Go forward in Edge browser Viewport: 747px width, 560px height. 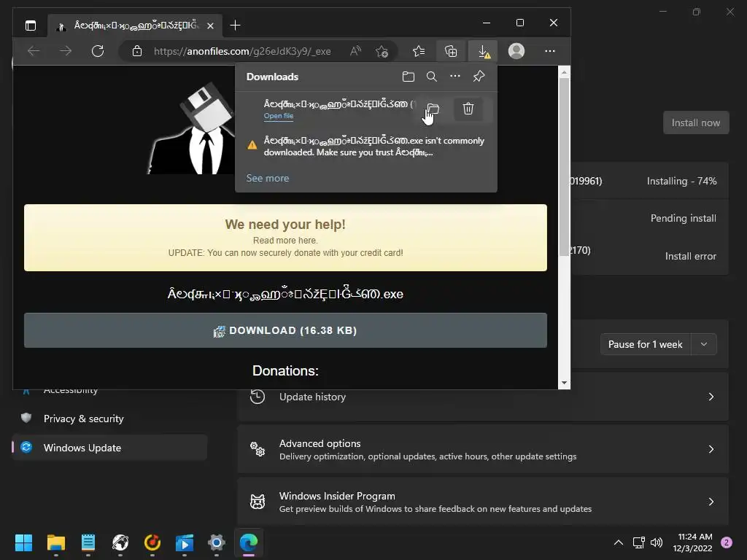click(x=66, y=51)
